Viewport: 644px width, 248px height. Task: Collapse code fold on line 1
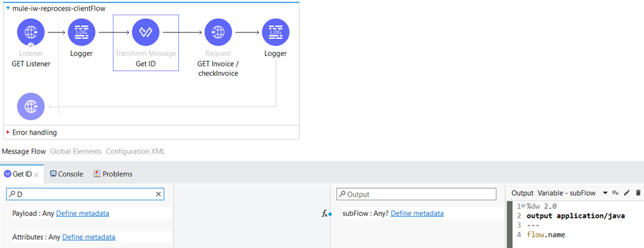click(x=523, y=206)
